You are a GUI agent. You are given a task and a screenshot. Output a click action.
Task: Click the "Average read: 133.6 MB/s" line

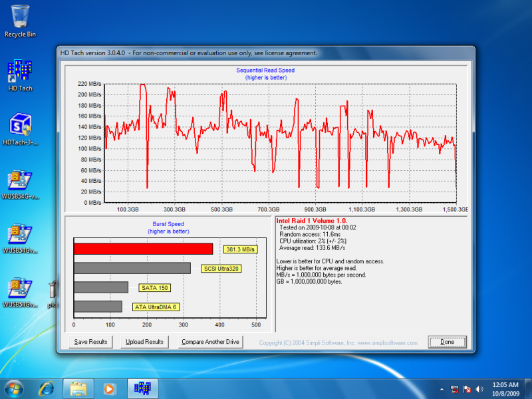[x=313, y=248]
